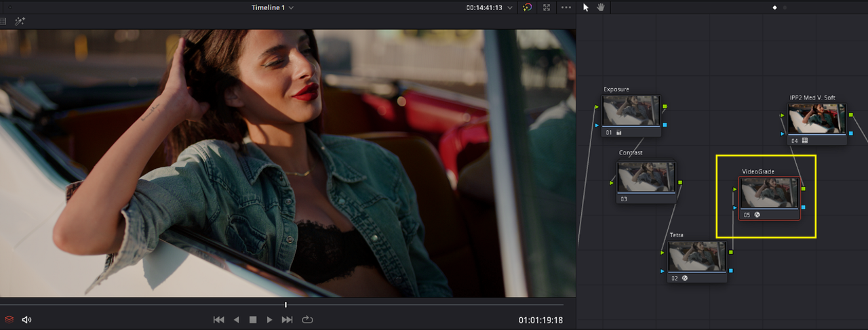Click the Contrast node green RGB input
Image resolution: width=868 pixels, height=330 pixels.
612,182
